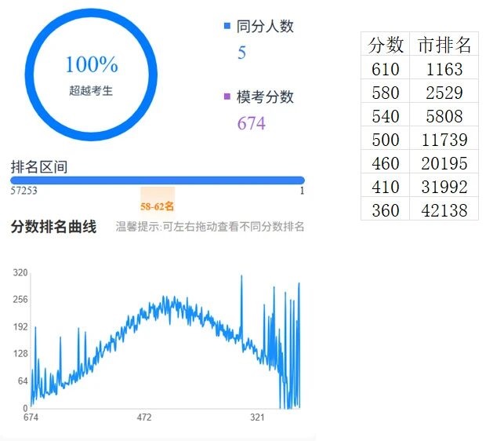This screenshot has width=504, height=441.
Task: Click the same-score count value 5
Action: [241, 53]
